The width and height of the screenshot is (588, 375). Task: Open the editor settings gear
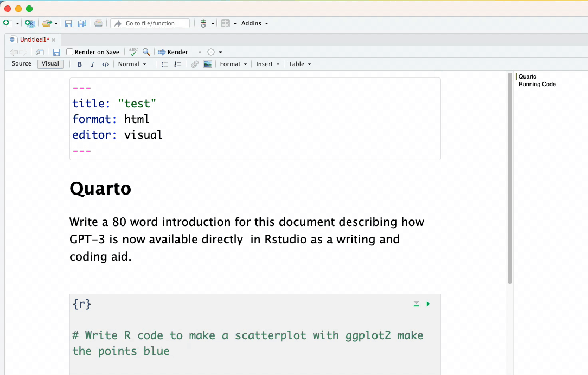coord(211,52)
